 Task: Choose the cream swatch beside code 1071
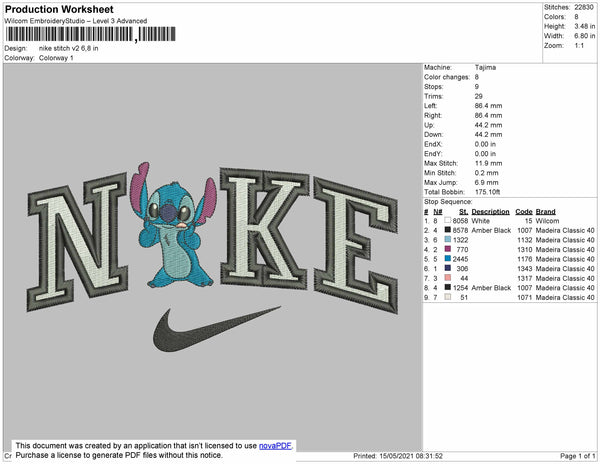coord(447,297)
